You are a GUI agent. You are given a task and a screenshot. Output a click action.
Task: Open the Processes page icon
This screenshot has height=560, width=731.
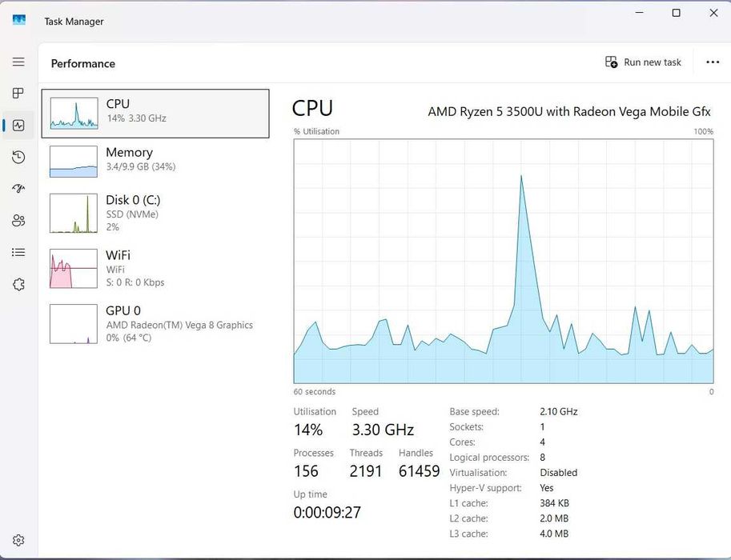[18, 94]
